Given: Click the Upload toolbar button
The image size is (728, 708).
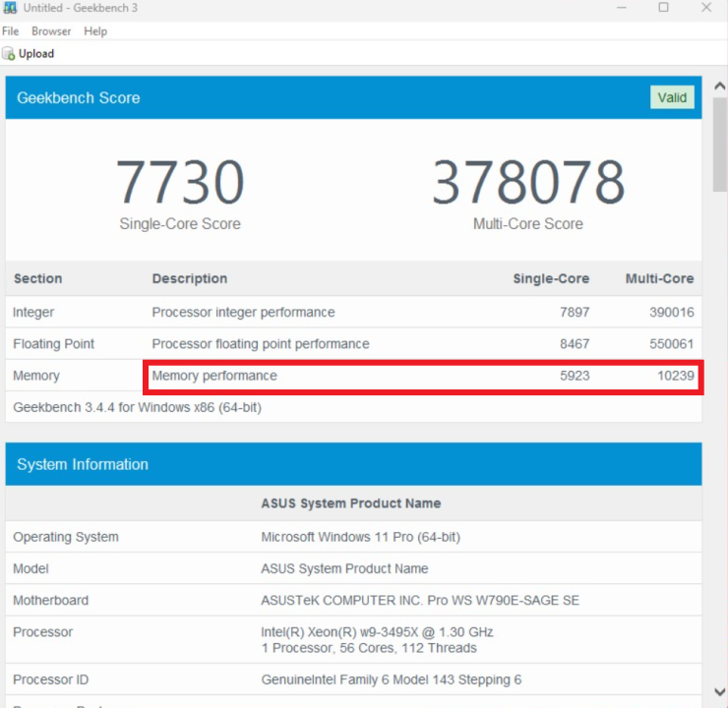Looking at the screenshot, I should [x=29, y=54].
